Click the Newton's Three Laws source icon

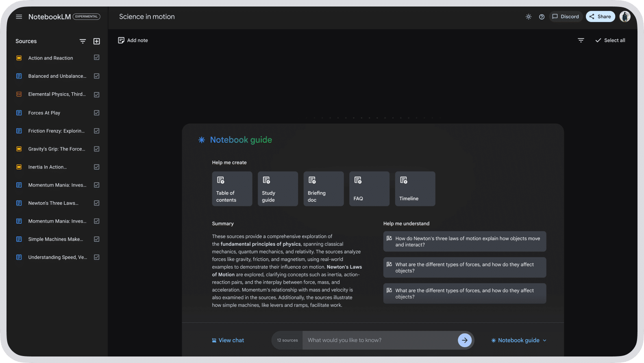coord(19,203)
